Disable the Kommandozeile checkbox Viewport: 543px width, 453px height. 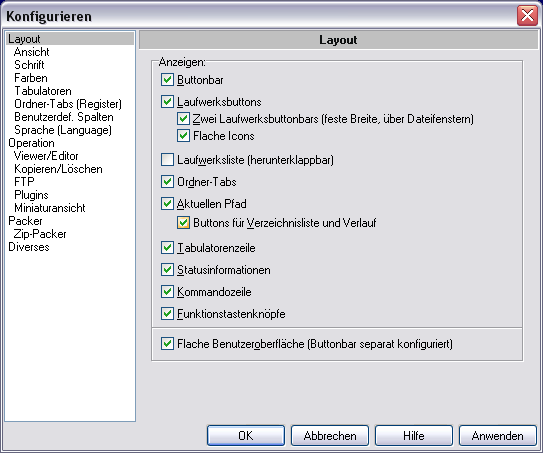tap(167, 292)
